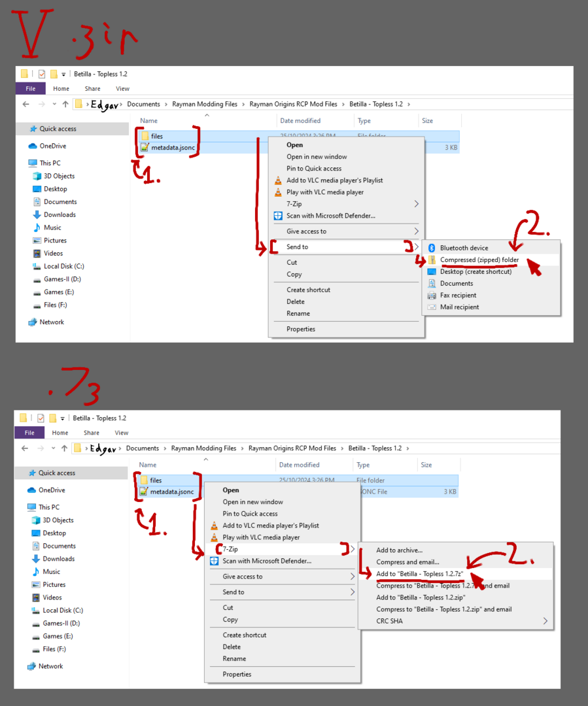Expand Give access to in the upper menu
Image resolution: width=588 pixels, height=706 pixels.
pos(416,231)
